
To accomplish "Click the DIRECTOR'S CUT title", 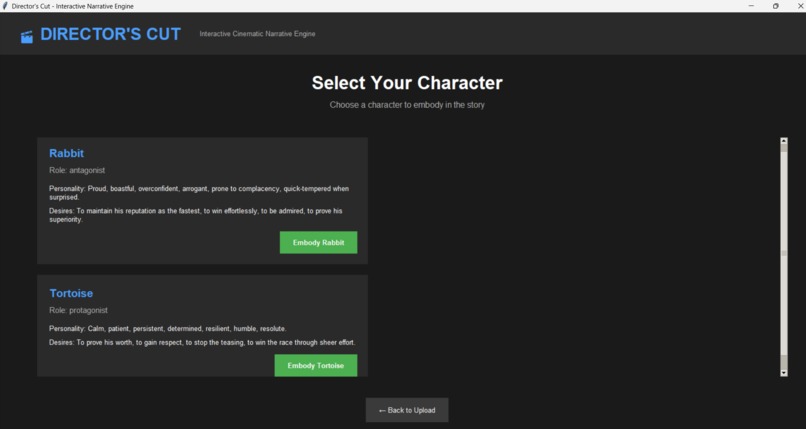I will 111,34.
